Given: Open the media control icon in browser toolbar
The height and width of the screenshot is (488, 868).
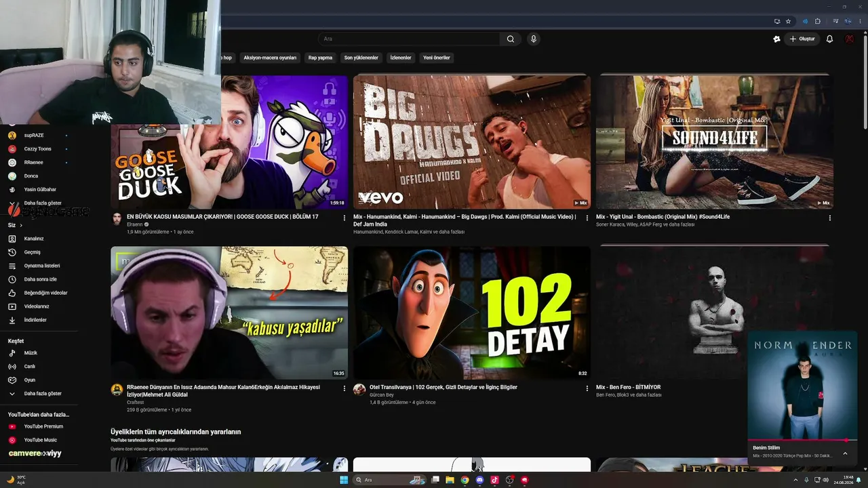Looking at the screenshot, I should (x=835, y=21).
